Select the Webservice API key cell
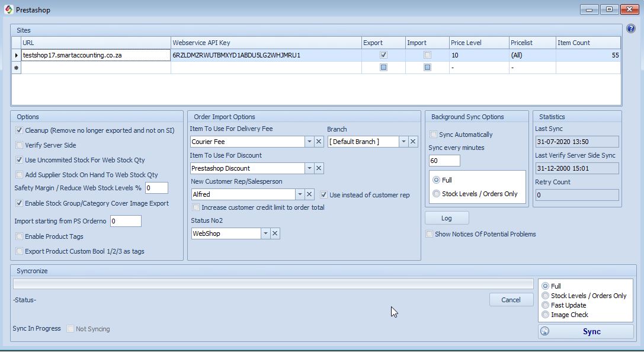 coord(266,55)
